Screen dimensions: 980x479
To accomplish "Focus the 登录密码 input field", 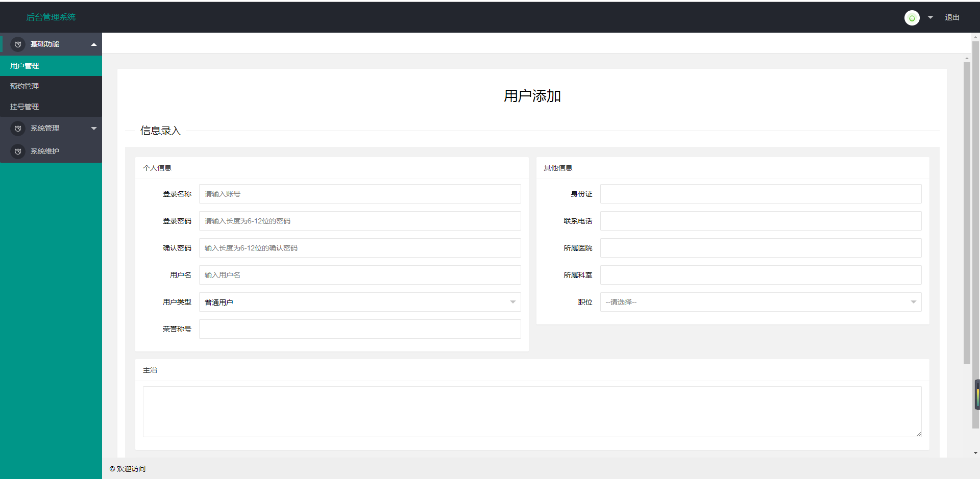I will [360, 221].
